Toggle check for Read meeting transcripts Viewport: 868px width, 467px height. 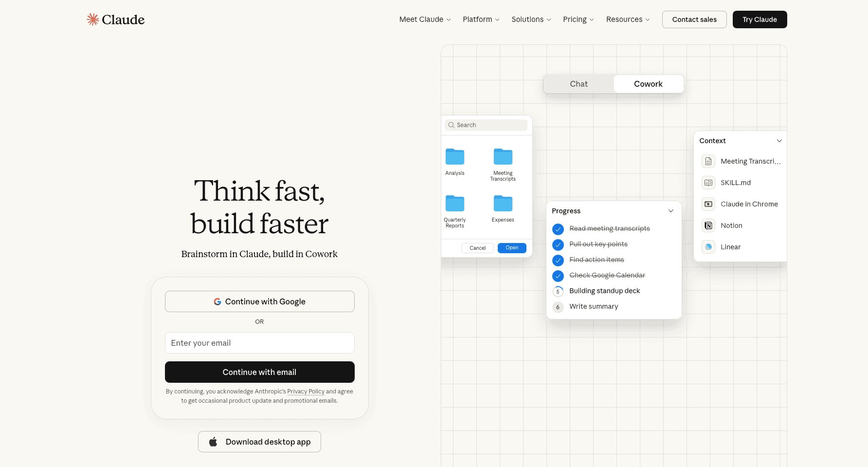558,229
